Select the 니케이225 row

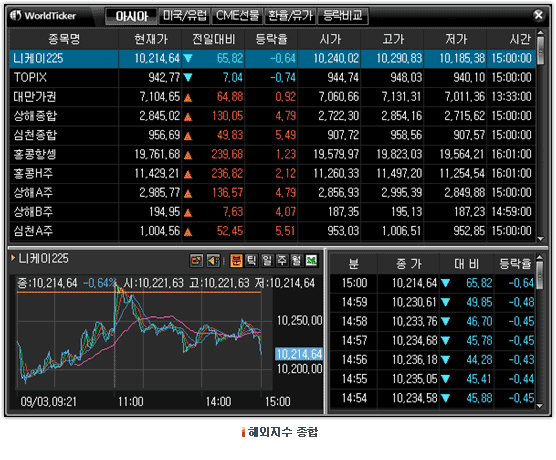click(272, 58)
